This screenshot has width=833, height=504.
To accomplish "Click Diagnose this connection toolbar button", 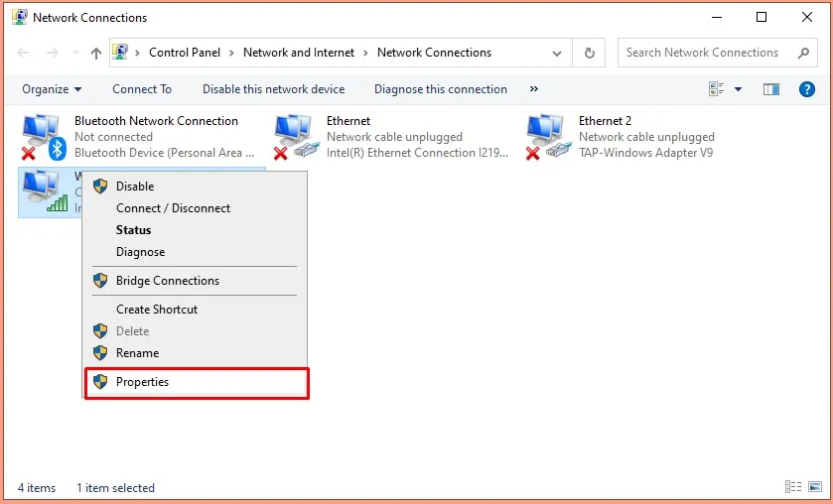I will tap(441, 89).
